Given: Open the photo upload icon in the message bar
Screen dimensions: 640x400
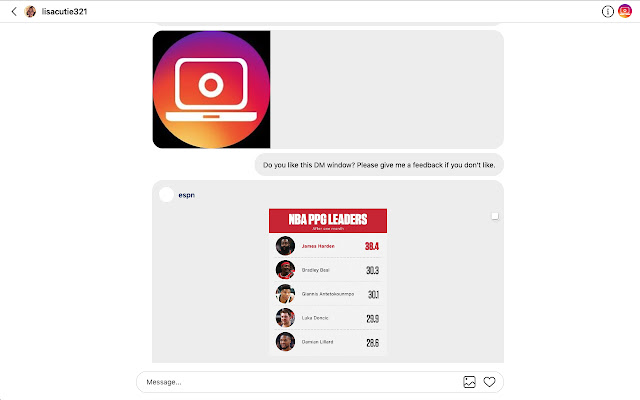Looking at the screenshot, I should [x=469, y=382].
